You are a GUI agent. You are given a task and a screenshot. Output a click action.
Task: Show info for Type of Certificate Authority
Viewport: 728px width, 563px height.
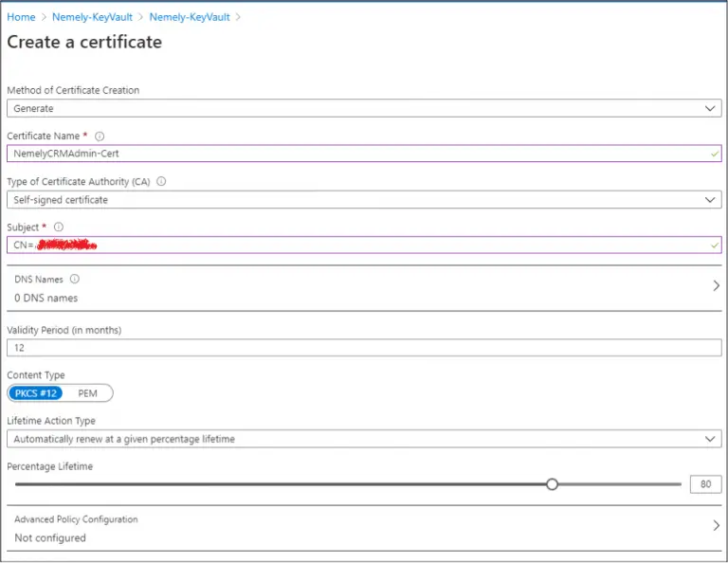tap(161, 181)
